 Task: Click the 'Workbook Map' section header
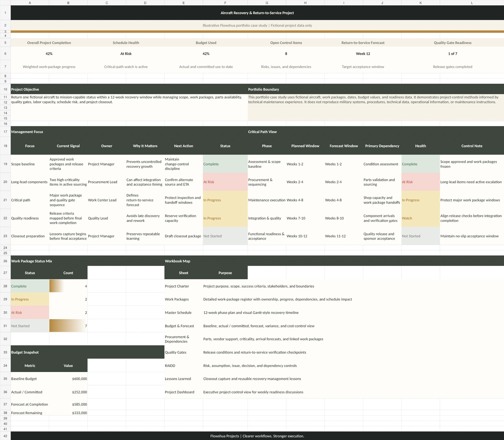click(x=178, y=261)
